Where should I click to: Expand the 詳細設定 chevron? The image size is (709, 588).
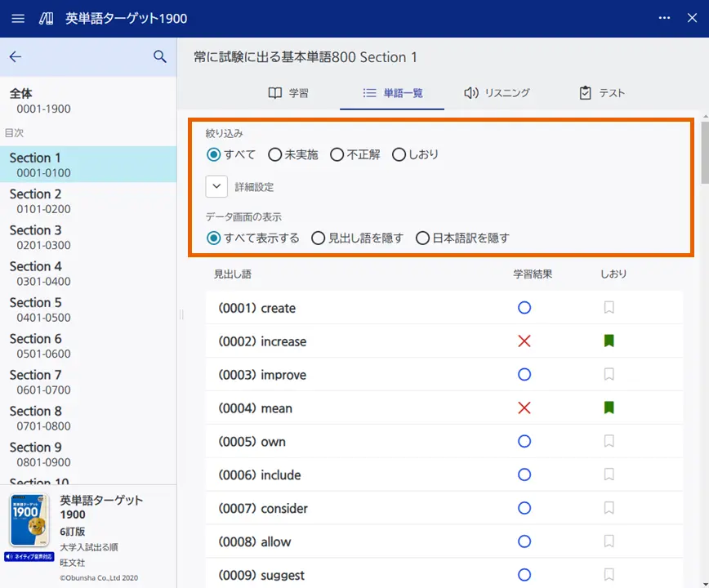[x=216, y=186]
